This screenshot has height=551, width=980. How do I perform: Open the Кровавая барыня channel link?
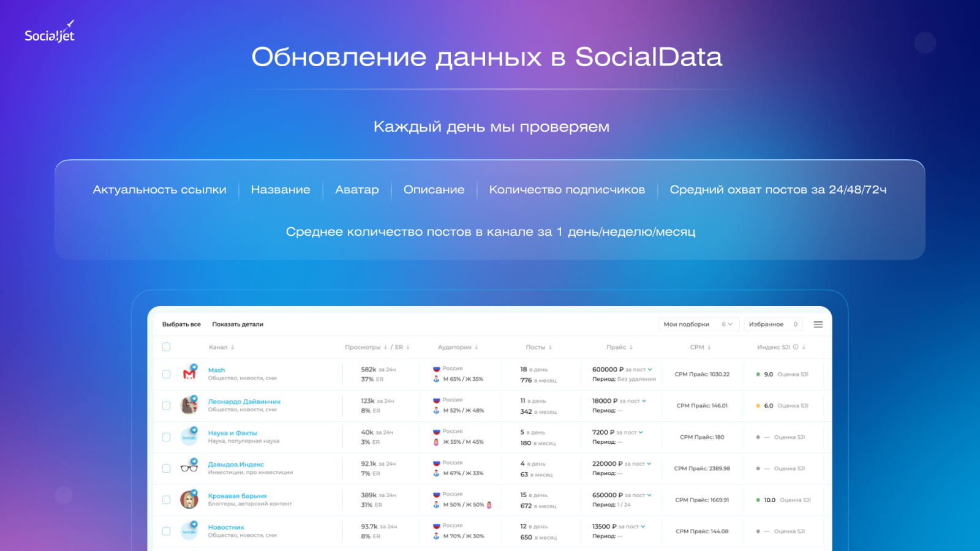click(237, 496)
